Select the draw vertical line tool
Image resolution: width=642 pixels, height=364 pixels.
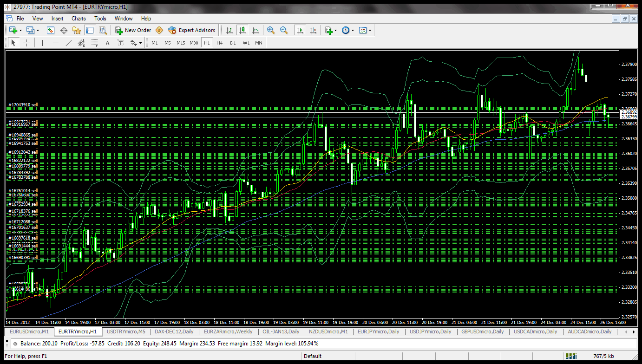click(42, 43)
